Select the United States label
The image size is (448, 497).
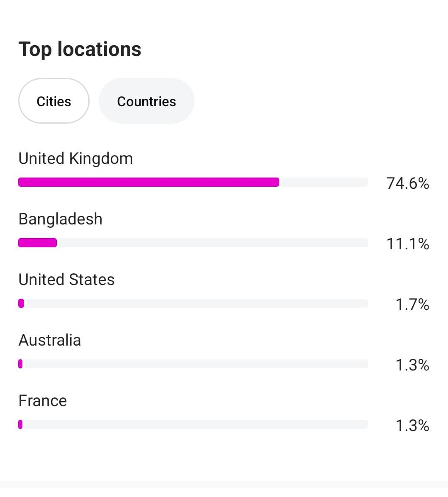coord(67,280)
